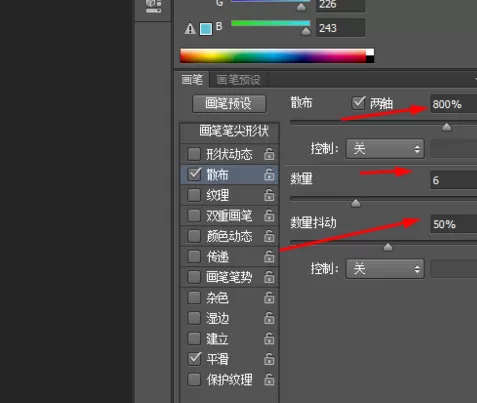Toggle lock icon for 保护纹理

269,379
